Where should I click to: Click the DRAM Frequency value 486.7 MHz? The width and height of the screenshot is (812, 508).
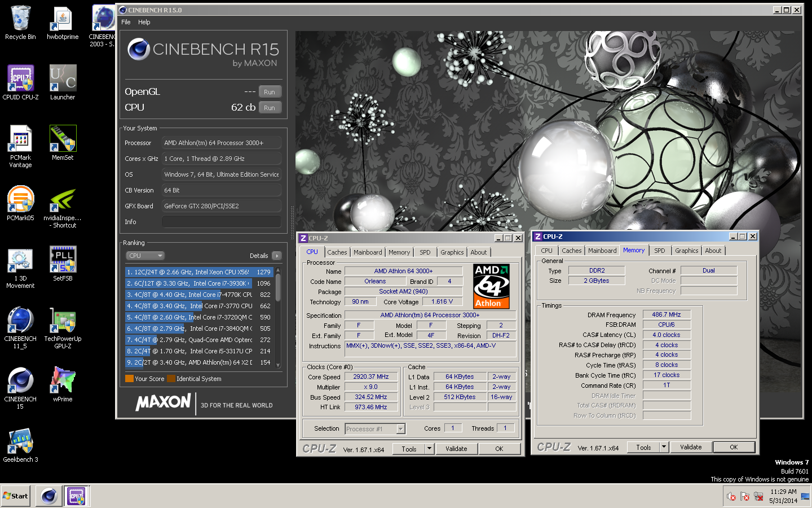pyautogui.click(x=667, y=314)
